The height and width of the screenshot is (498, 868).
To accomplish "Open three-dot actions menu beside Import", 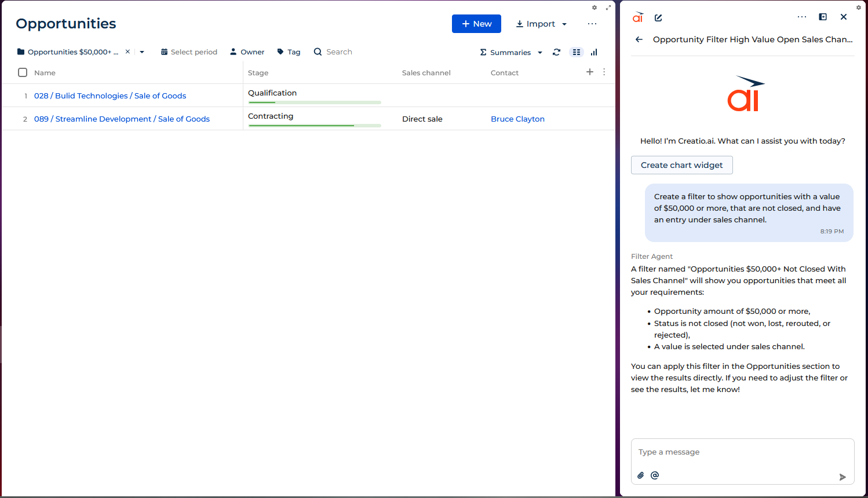I will coord(592,24).
